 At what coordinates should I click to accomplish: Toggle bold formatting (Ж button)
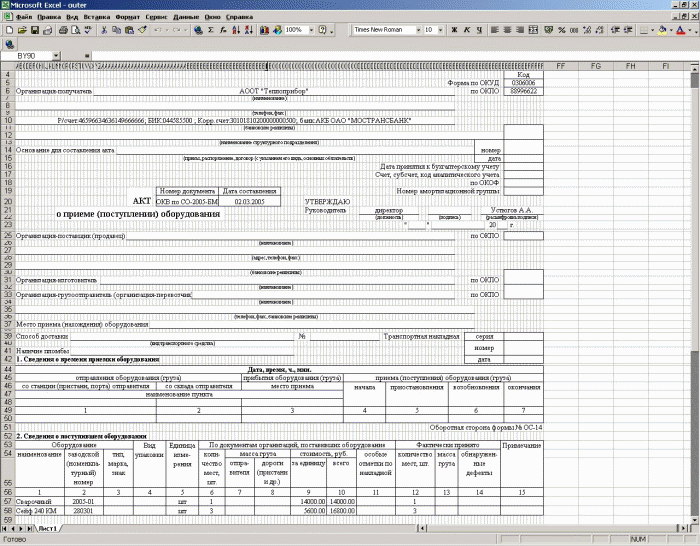coord(454,30)
